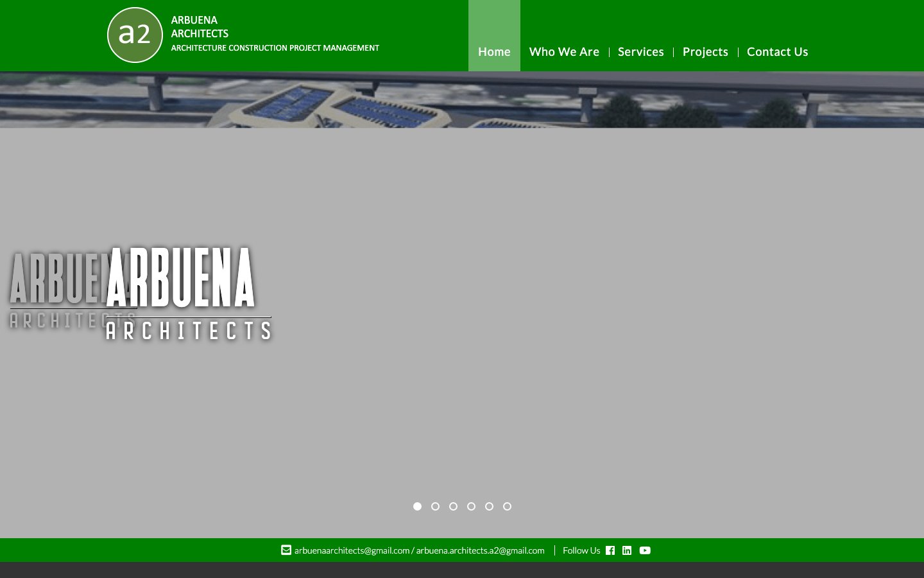Viewport: 924px width, 578px height.
Task: Open the LinkedIn profile icon
Action: click(627, 550)
